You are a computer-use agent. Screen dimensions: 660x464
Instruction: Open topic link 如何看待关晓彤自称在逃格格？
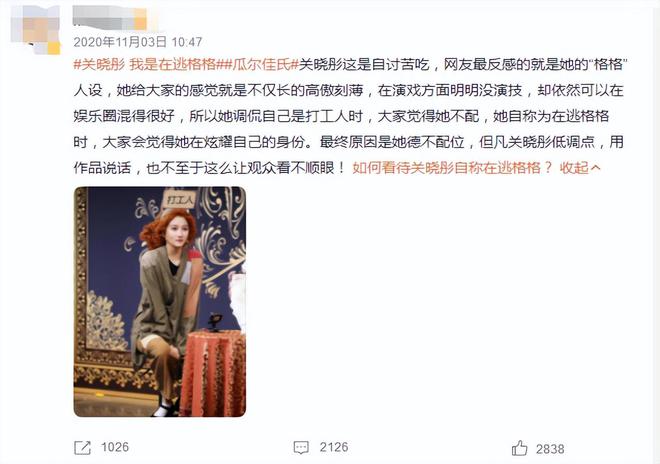coord(452,168)
